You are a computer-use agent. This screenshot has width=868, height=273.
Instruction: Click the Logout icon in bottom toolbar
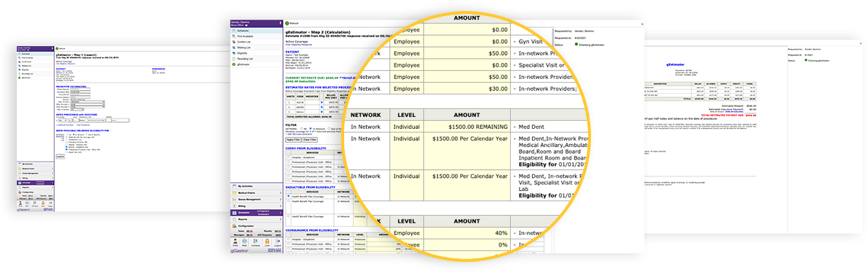click(278, 242)
